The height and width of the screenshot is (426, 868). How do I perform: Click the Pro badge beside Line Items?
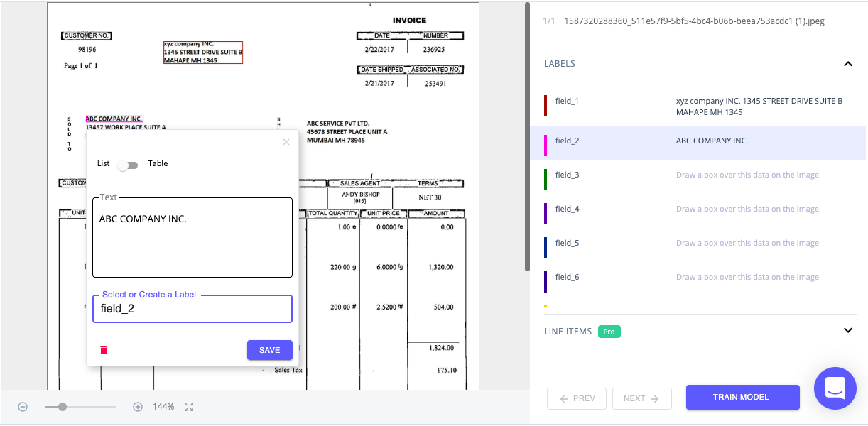pos(609,332)
